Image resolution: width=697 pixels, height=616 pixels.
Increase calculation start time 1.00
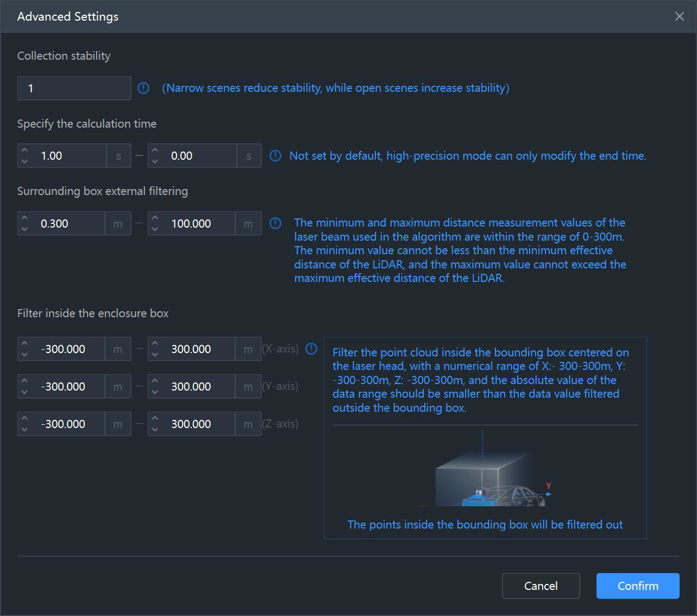[24, 150]
